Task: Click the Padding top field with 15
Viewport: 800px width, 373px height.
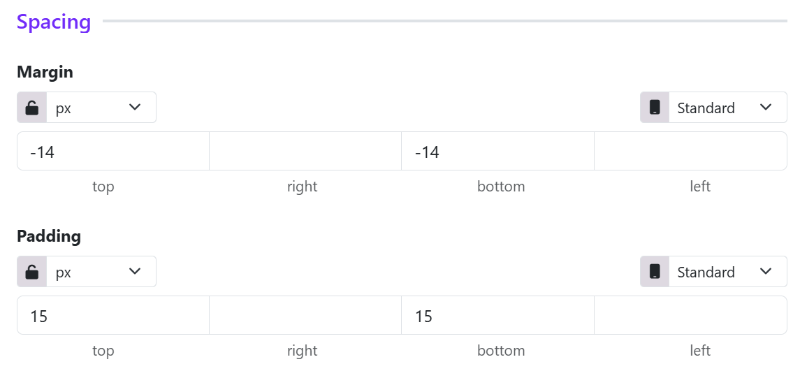Action: (113, 315)
